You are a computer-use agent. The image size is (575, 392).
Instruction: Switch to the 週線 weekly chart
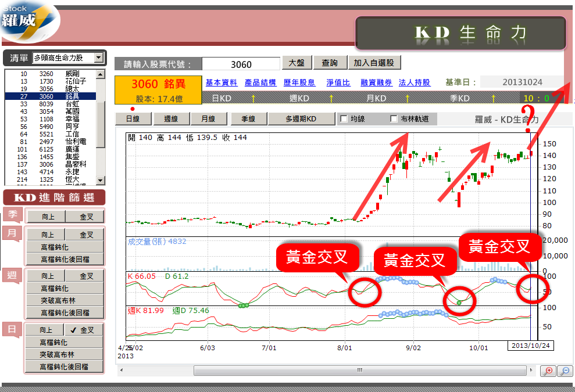[x=171, y=119]
